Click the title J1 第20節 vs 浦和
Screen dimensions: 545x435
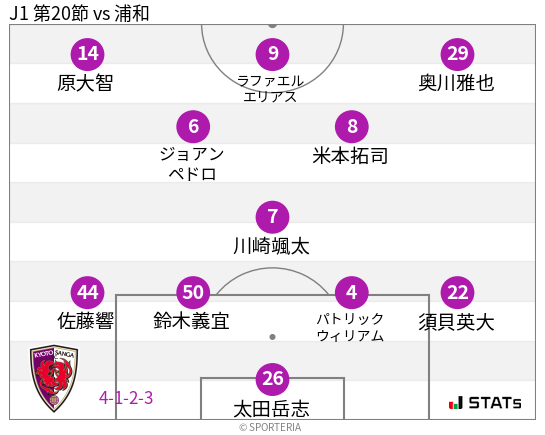click(x=79, y=14)
